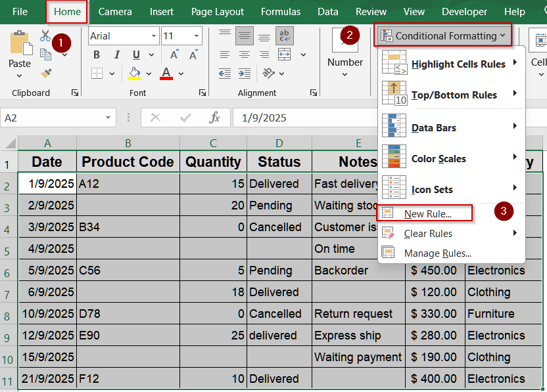547x392 pixels.
Task: Click the Conditional Formatting button
Action: pos(442,35)
